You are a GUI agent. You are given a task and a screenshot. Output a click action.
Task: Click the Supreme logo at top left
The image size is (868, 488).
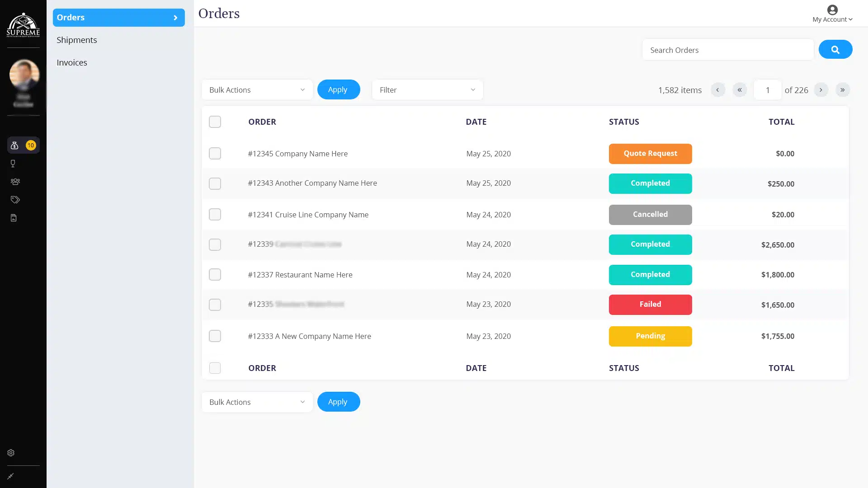point(23,26)
